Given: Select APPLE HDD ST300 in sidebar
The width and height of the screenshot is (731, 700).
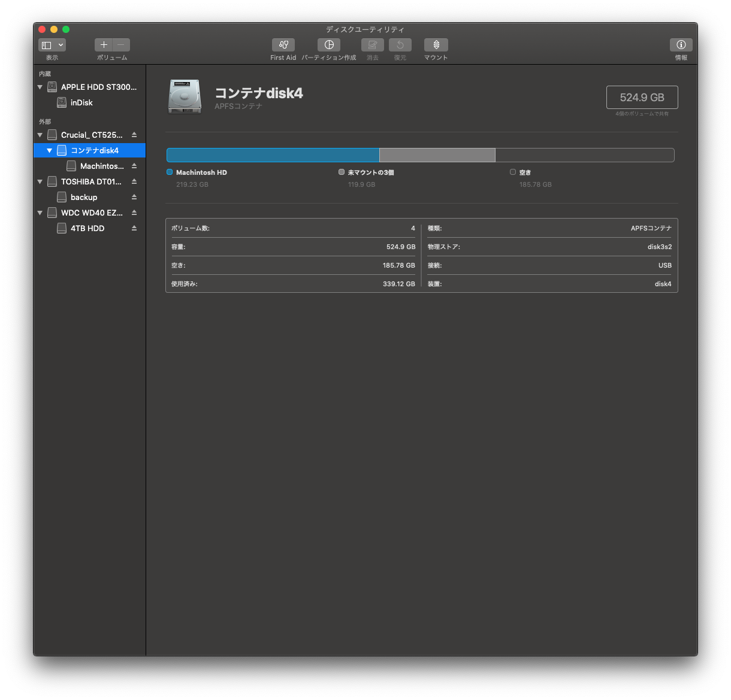Looking at the screenshot, I should (x=90, y=87).
